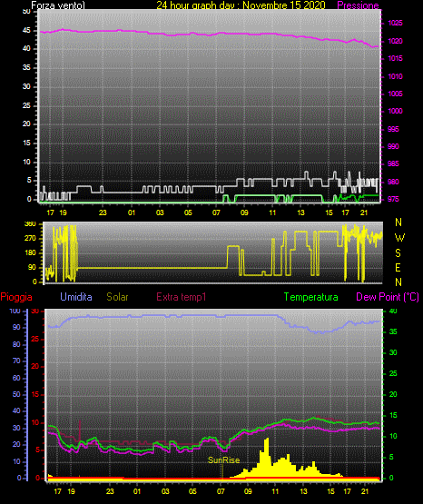Click the Forza vento axis title
The height and width of the screenshot is (504, 423).
click(x=58, y=5)
